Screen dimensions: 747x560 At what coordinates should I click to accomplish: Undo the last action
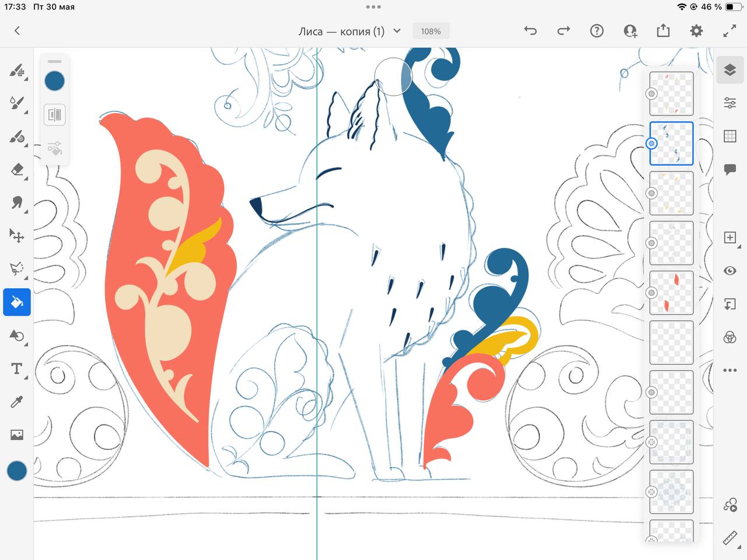tap(530, 31)
